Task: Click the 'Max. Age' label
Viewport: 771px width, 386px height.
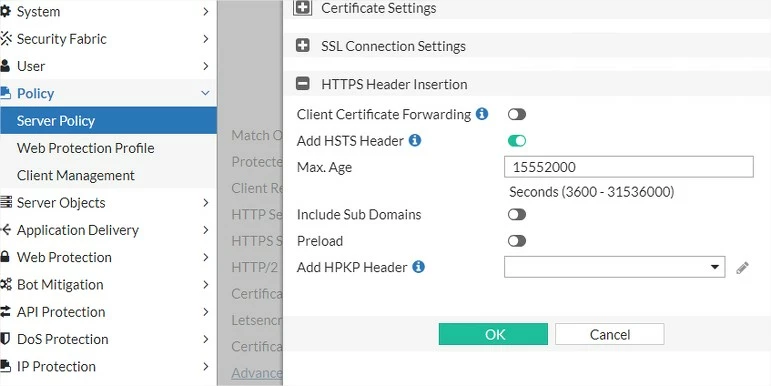Action: [325, 167]
